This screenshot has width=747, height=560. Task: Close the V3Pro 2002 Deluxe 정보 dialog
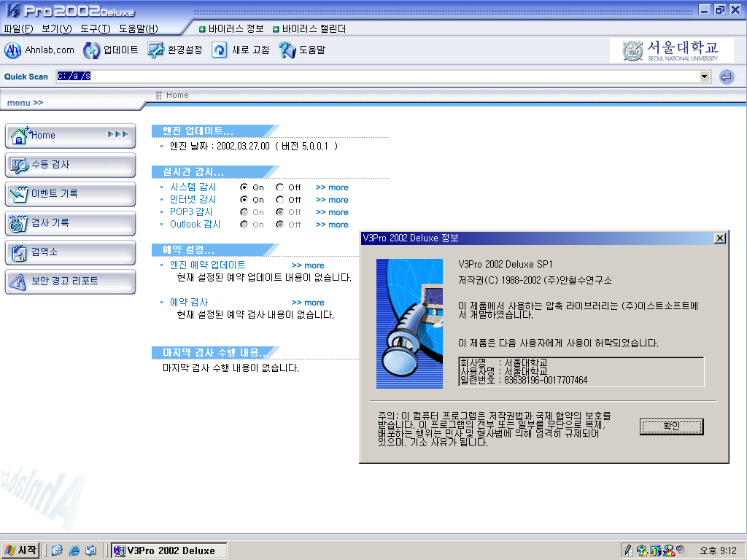(x=720, y=238)
